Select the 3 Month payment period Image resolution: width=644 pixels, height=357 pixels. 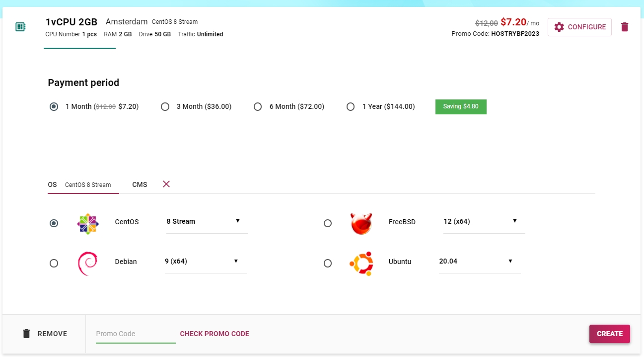click(x=165, y=107)
